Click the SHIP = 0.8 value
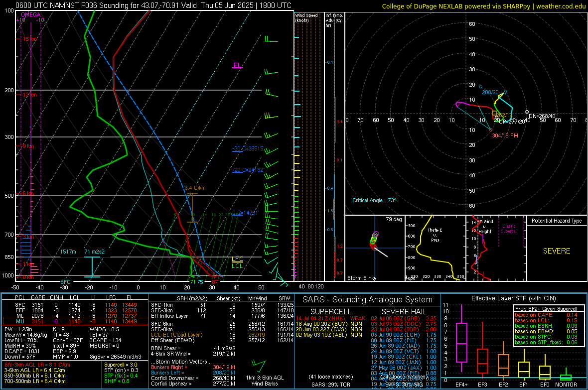The width and height of the screenshot is (588, 390). [117, 381]
